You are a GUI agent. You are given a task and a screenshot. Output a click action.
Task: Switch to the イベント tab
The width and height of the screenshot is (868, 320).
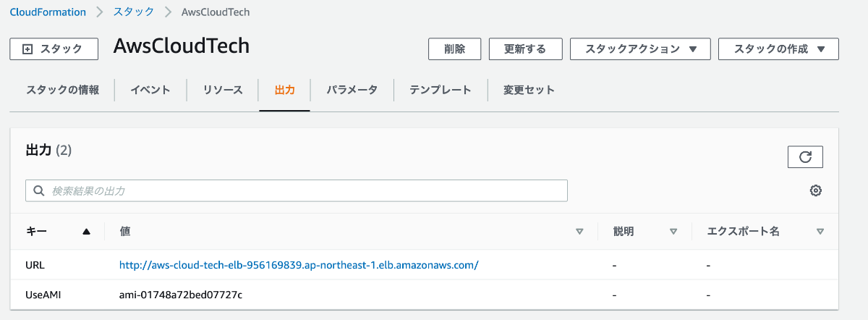coord(150,90)
